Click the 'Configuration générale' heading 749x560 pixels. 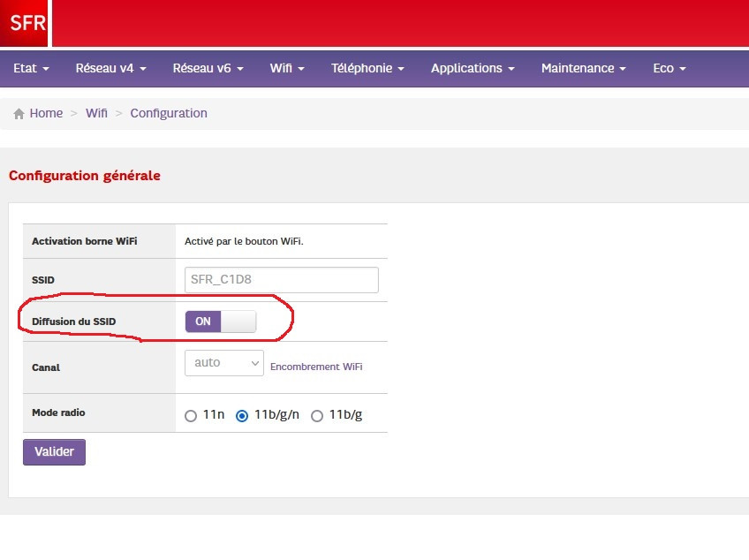click(x=85, y=176)
